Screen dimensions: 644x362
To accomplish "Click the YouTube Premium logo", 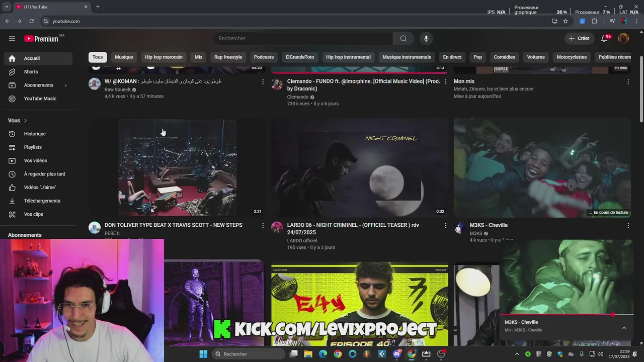I will point(41,39).
